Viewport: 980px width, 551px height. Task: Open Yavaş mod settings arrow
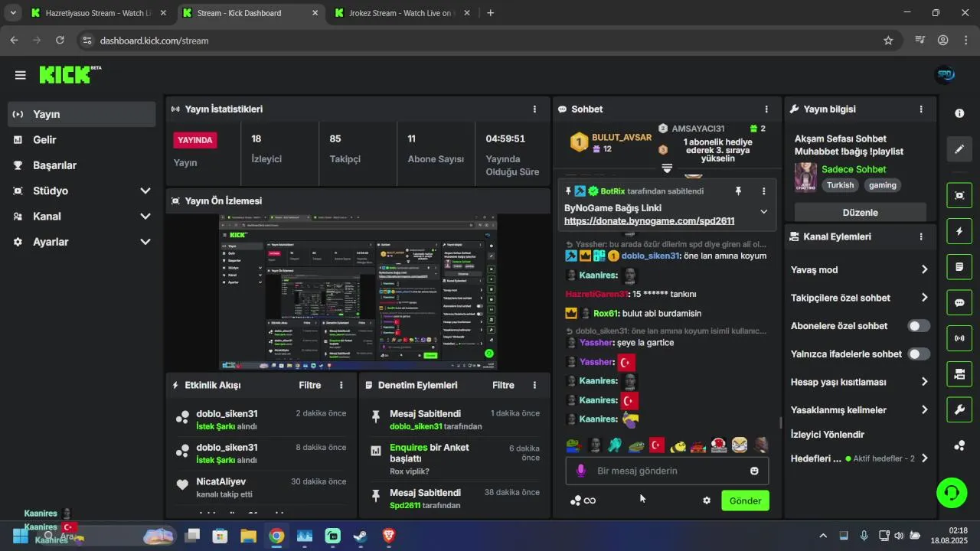(x=924, y=269)
